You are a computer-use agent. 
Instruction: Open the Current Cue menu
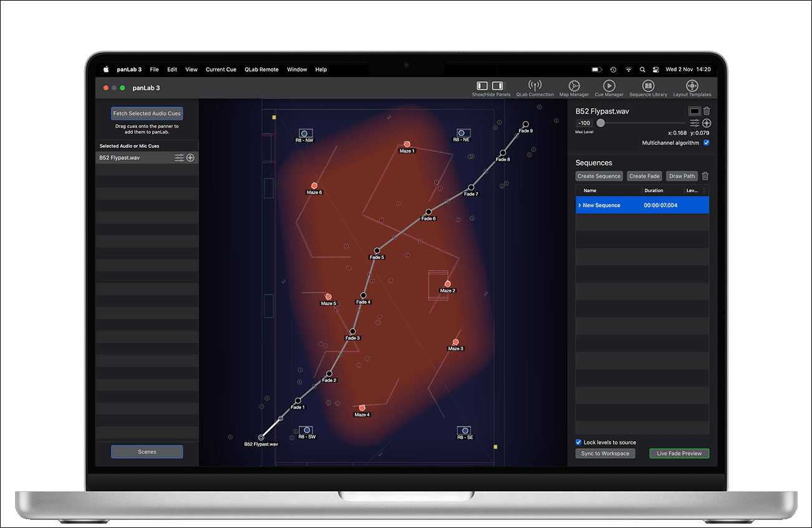coord(221,69)
